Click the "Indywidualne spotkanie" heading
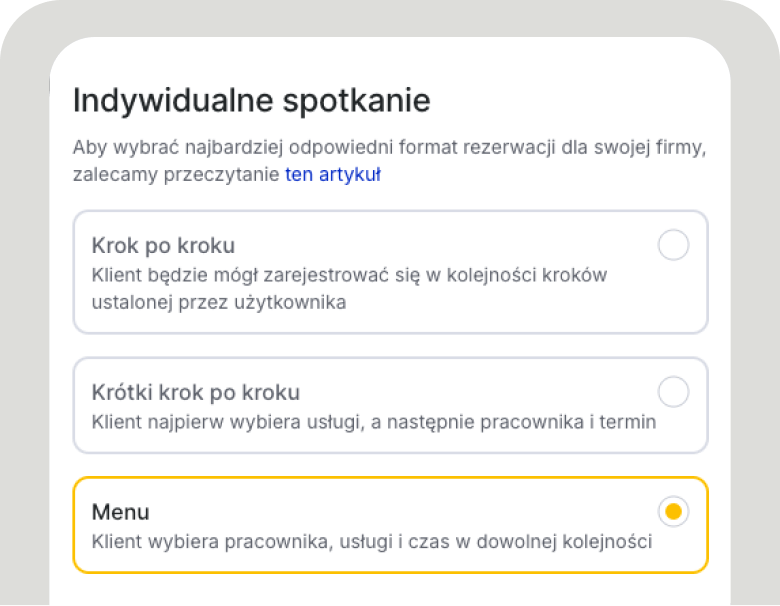 click(251, 101)
